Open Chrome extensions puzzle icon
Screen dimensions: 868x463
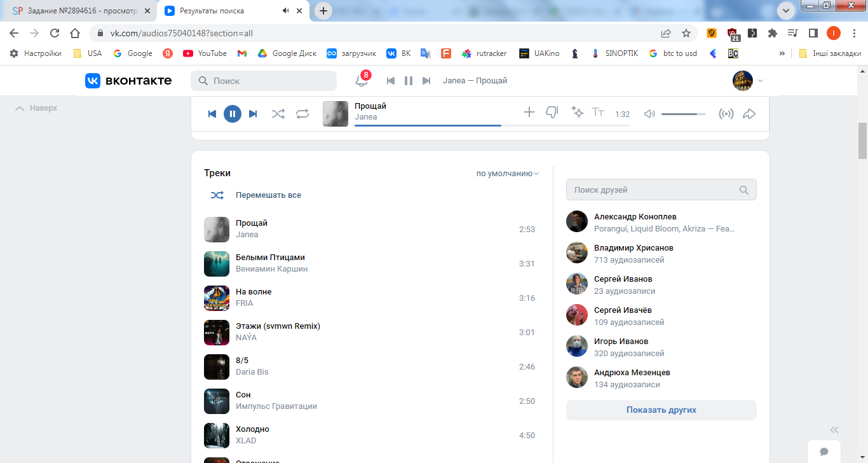(773, 33)
